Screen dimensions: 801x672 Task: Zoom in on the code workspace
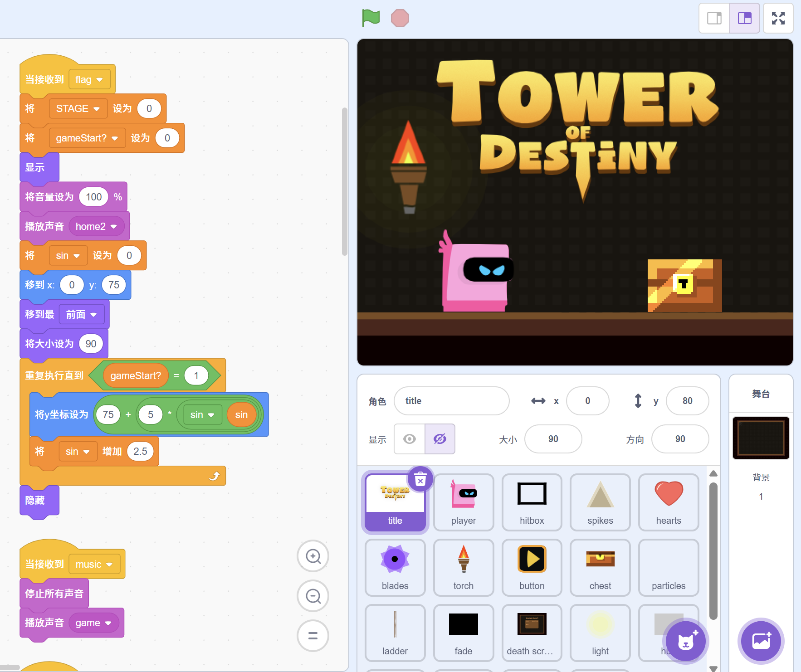tap(313, 556)
